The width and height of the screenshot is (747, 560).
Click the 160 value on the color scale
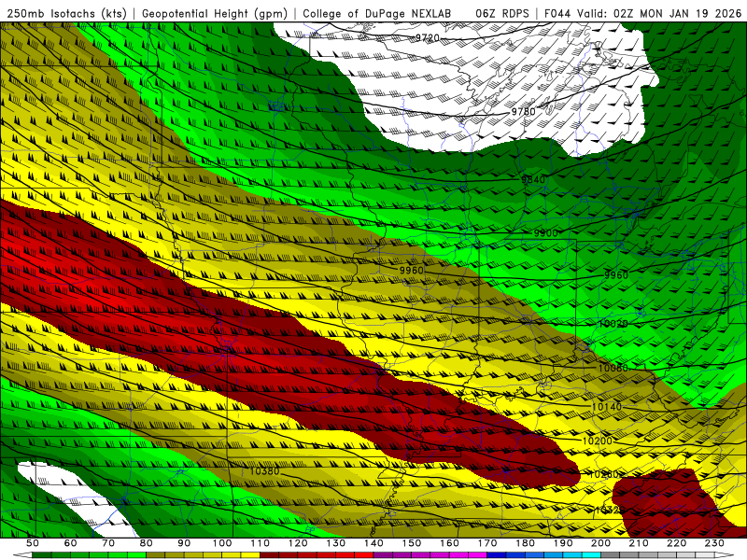pyautogui.click(x=449, y=543)
